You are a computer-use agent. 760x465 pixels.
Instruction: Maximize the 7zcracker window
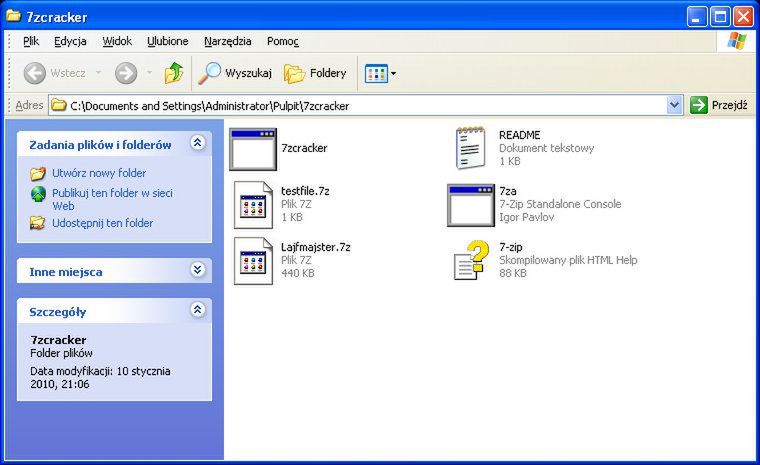pos(720,17)
